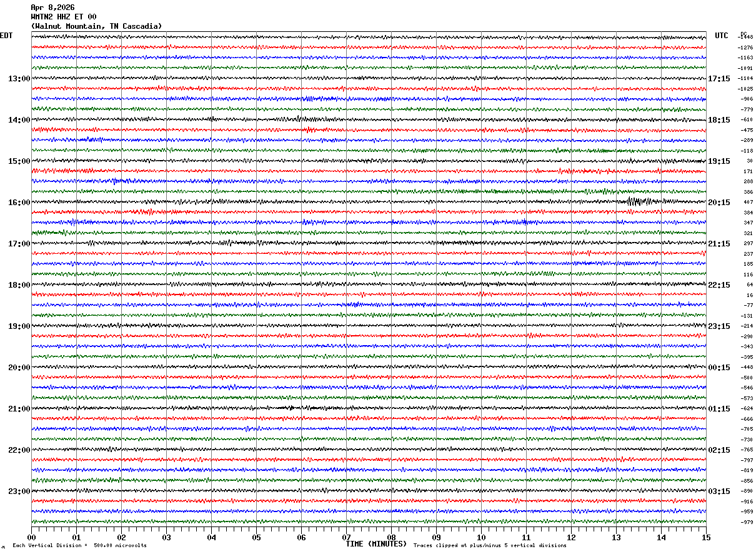Click the DC offset value "-1163"
This screenshot has height=554, width=756.
click(745, 58)
